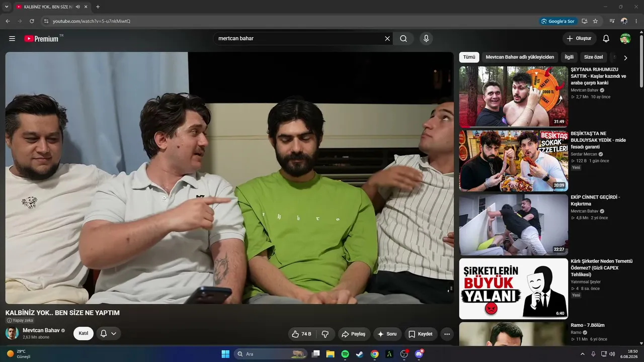Click the taskbar Ara search box

point(271,354)
